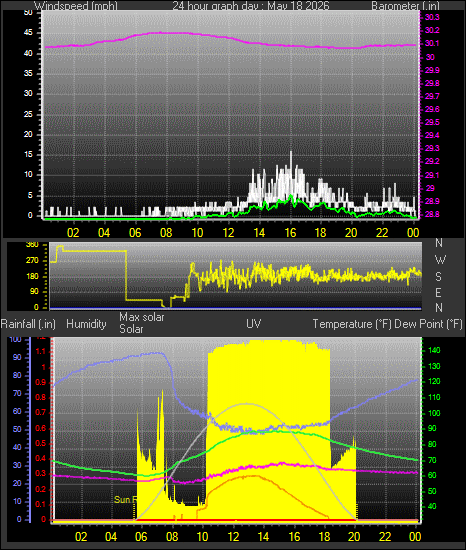
Task: Select the Max solar legend label
Action: click(x=142, y=317)
